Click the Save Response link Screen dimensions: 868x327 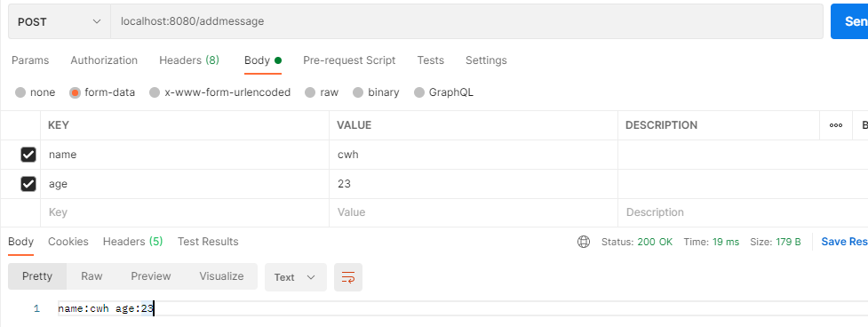click(x=844, y=242)
